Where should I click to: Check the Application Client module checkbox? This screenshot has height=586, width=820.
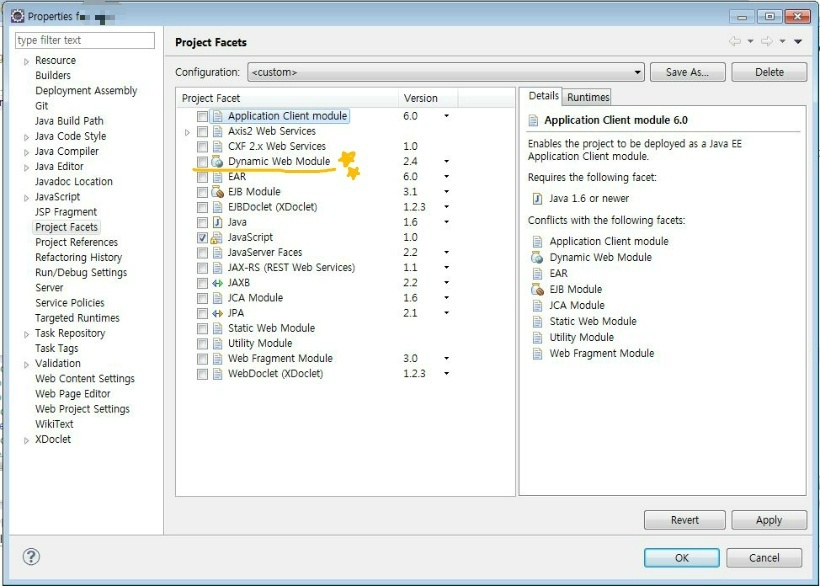[x=202, y=116]
